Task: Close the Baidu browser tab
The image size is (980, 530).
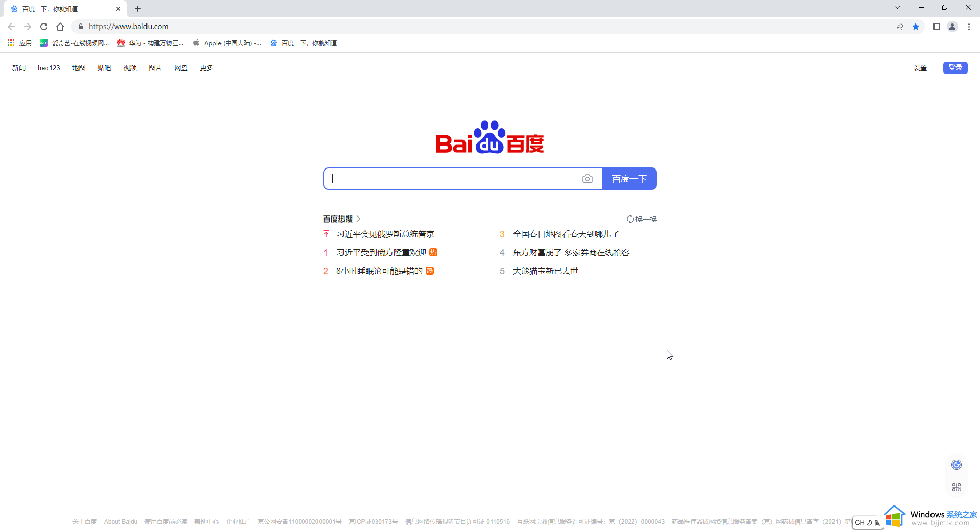Action: coord(118,9)
